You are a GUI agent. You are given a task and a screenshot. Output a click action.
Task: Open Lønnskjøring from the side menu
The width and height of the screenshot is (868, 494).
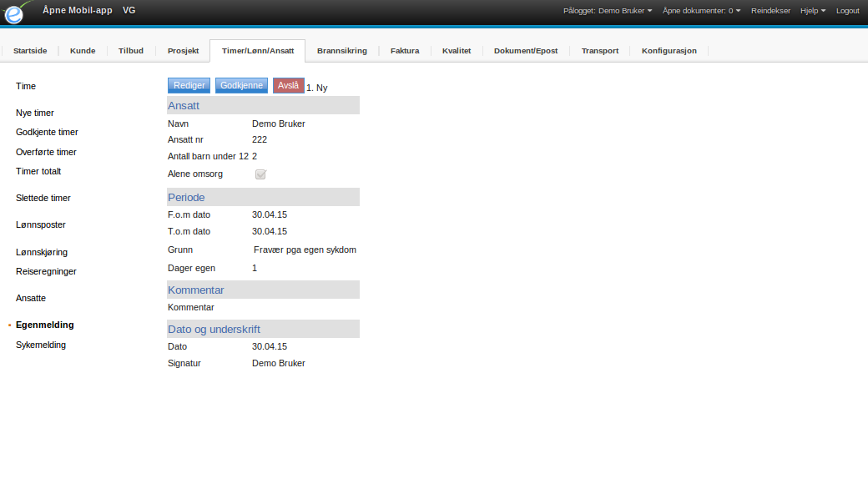42,252
